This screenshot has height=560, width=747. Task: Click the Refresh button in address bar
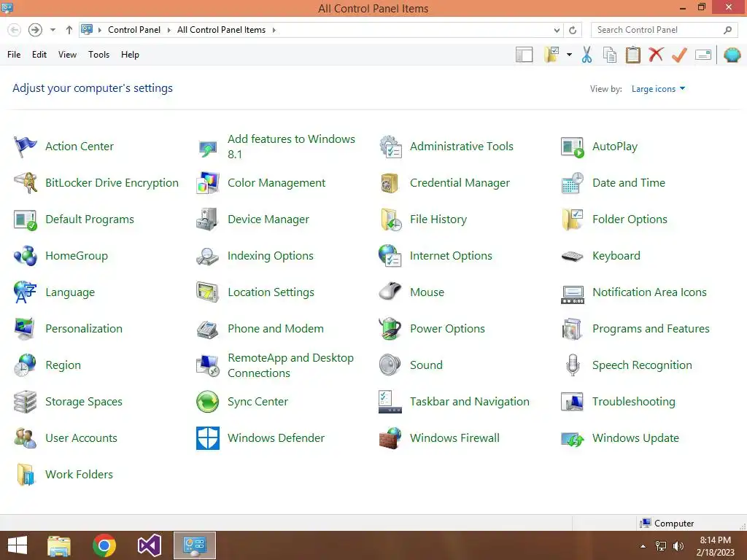(x=573, y=30)
